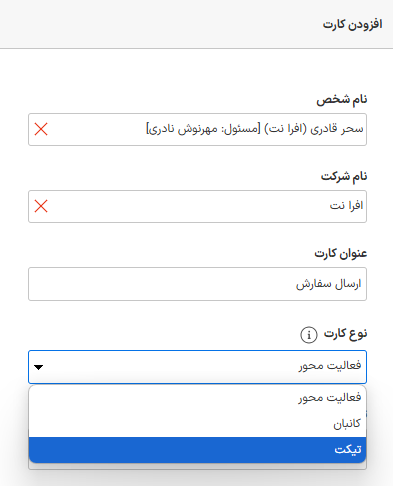This screenshot has width=393, height=486.
Task: Click the مسئول: مهرنوش نادری text in person field
Action: tap(204, 129)
